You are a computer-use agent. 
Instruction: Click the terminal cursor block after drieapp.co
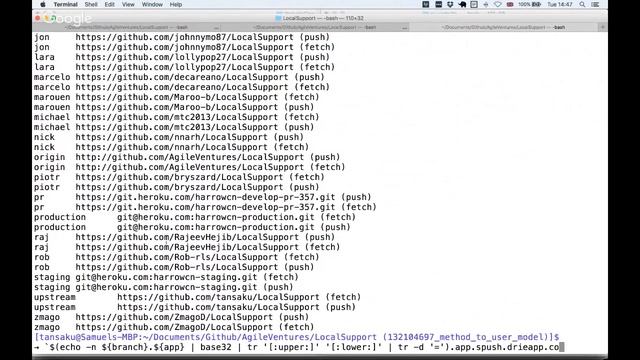click(562, 347)
